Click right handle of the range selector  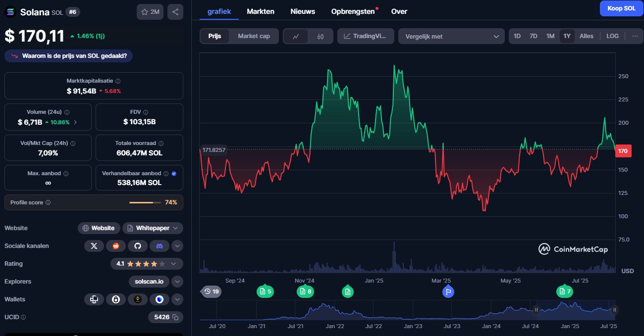(x=615, y=310)
